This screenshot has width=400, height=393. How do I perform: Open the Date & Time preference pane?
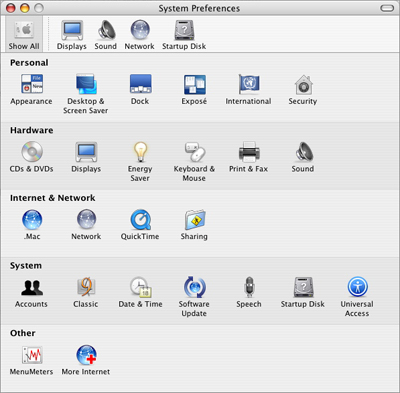coord(140,292)
